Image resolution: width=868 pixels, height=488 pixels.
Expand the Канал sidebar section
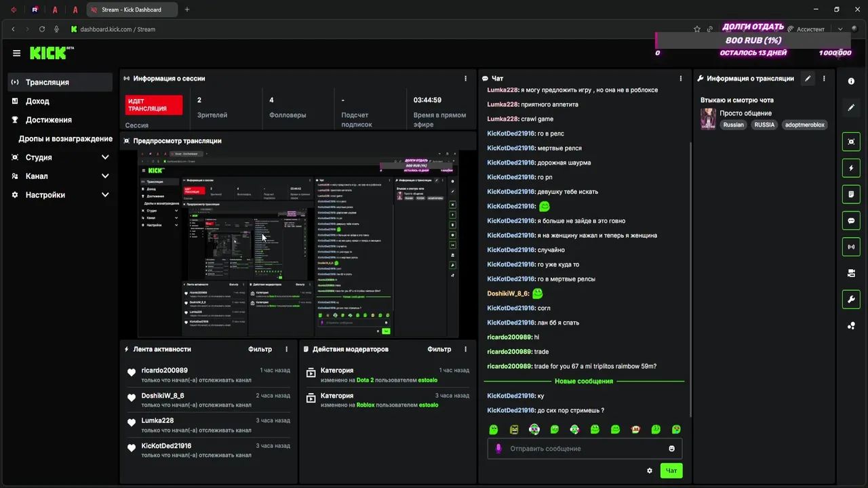(x=105, y=176)
